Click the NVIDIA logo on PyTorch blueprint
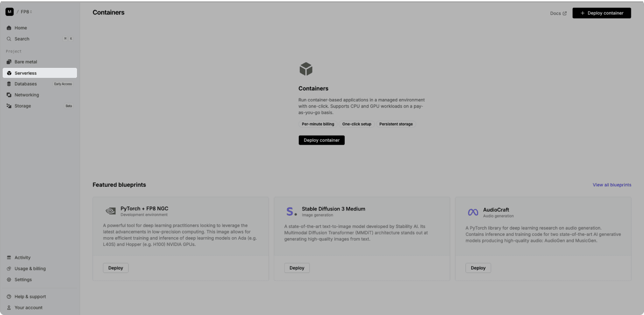 coord(110,211)
